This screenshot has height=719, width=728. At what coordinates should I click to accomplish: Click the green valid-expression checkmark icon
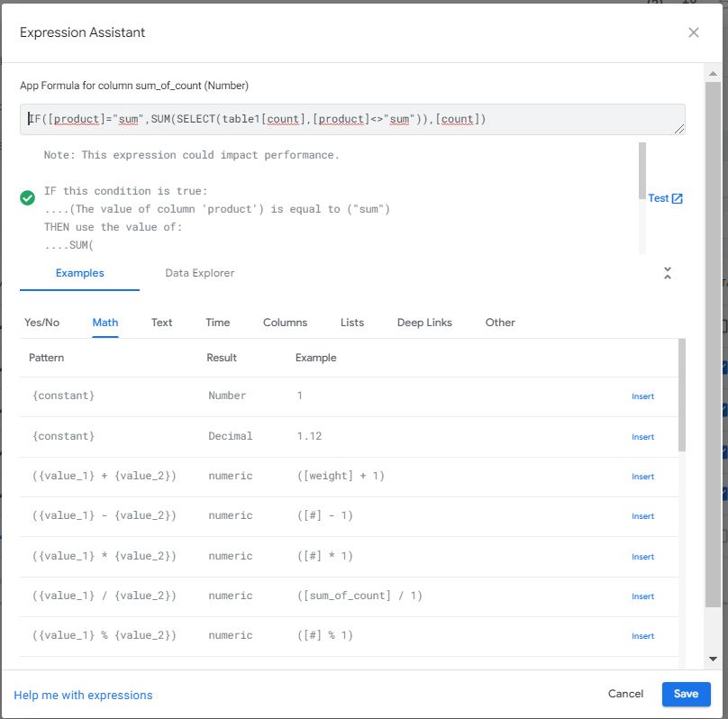[x=27, y=197]
